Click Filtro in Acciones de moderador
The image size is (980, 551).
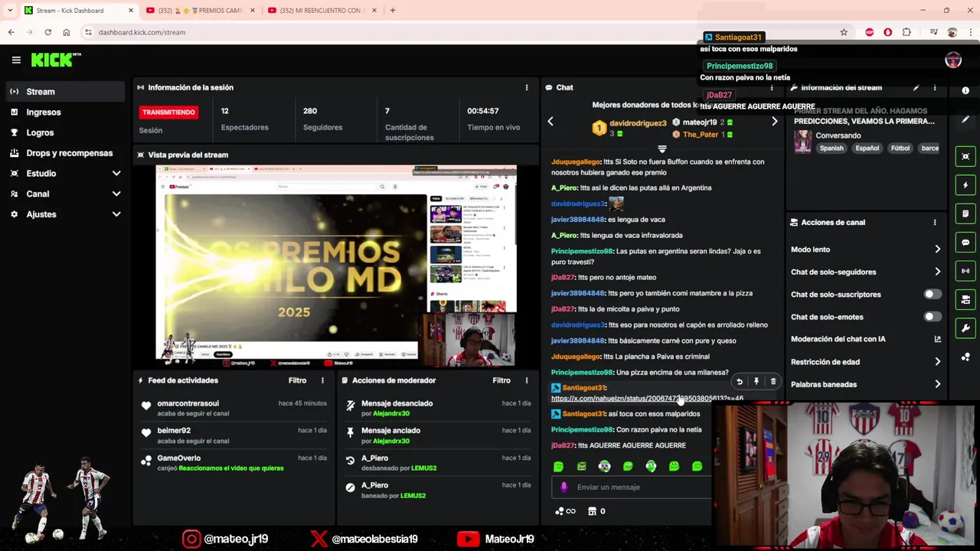501,380
